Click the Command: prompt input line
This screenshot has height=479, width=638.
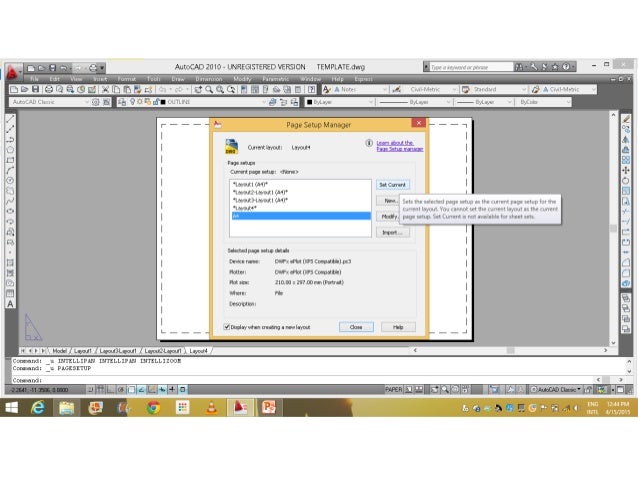[x=303, y=380]
